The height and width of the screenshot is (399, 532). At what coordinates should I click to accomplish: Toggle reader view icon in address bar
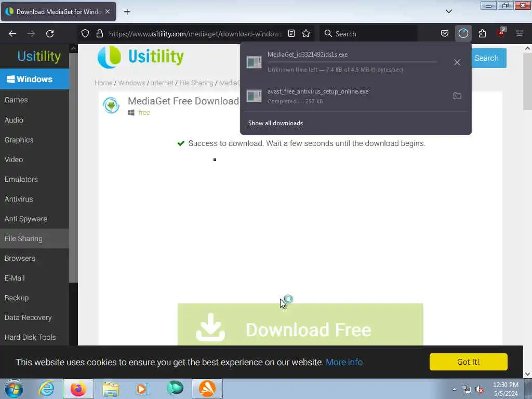[x=291, y=33]
